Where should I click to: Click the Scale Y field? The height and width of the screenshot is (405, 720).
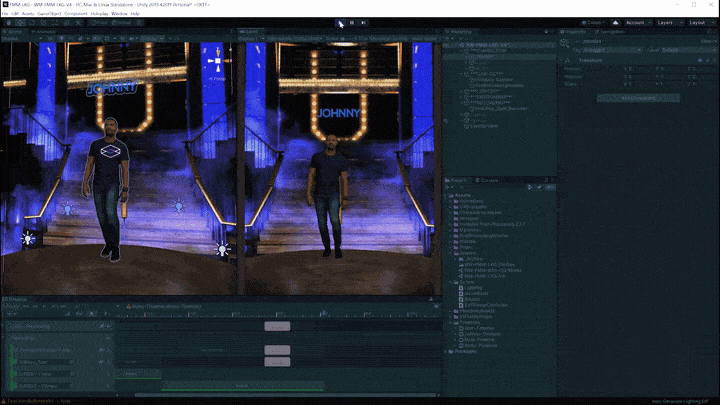click(x=673, y=84)
